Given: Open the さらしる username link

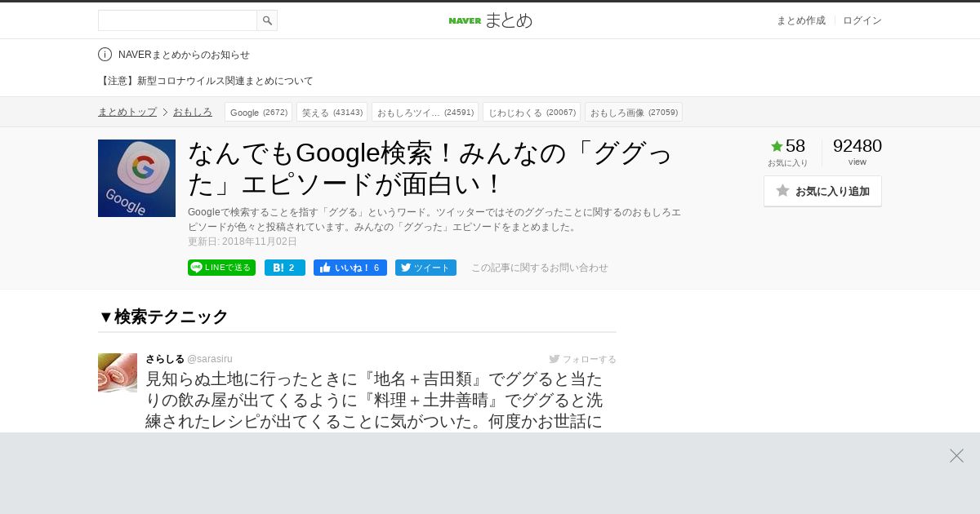Looking at the screenshot, I should pyautogui.click(x=165, y=359).
